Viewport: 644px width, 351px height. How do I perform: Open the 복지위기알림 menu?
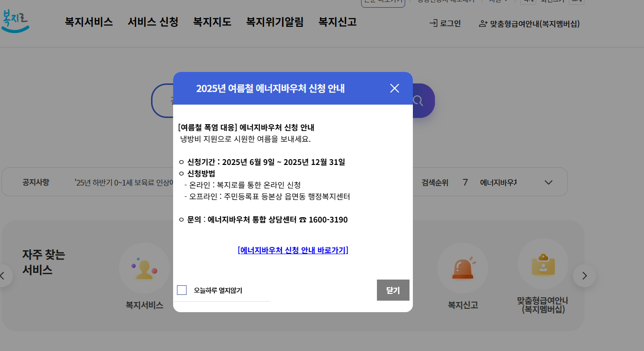pos(274,22)
